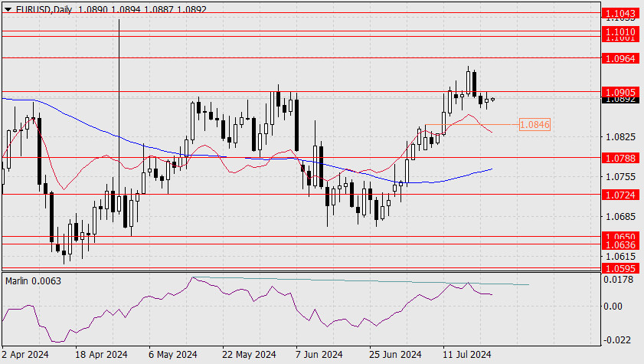Select the 1.0964 red price label
Image resolution: width=644 pixels, height=364 pixels.
pyautogui.click(x=620, y=58)
